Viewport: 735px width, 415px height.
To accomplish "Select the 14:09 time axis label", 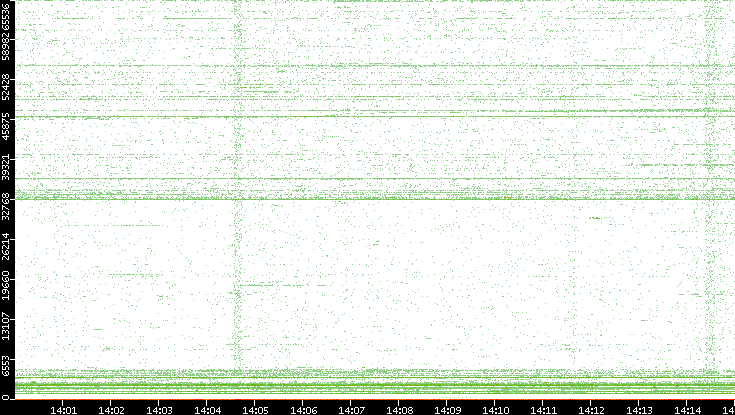I will point(448,408).
